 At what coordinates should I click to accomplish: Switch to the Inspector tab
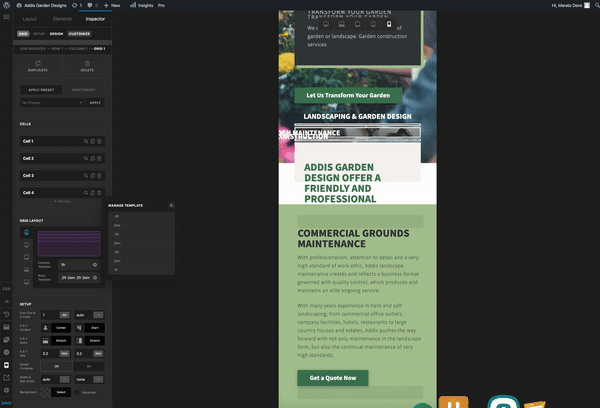pyautogui.click(x=95, y=19)
